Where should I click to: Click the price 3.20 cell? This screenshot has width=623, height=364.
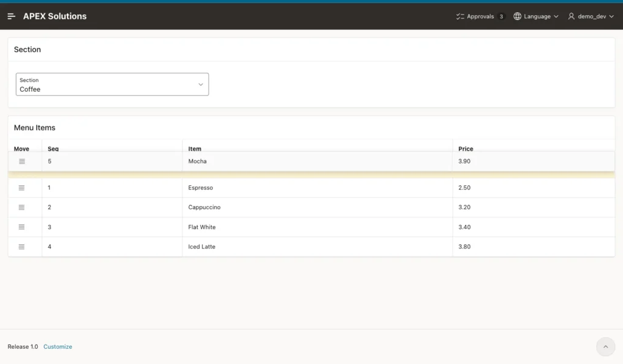(533, 207)
